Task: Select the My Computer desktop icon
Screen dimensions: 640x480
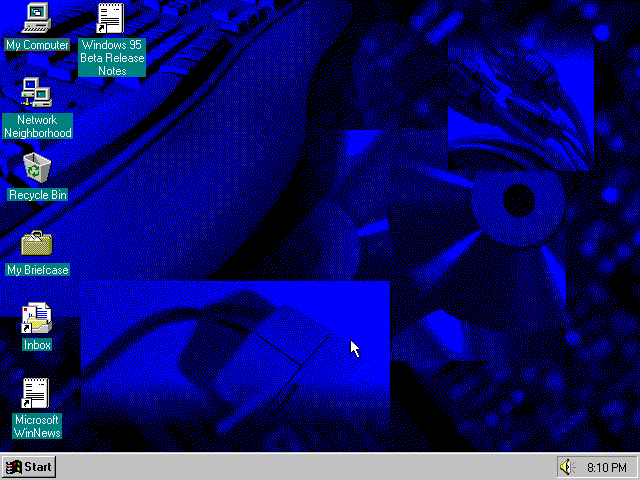Action: [x=37, y=18]
